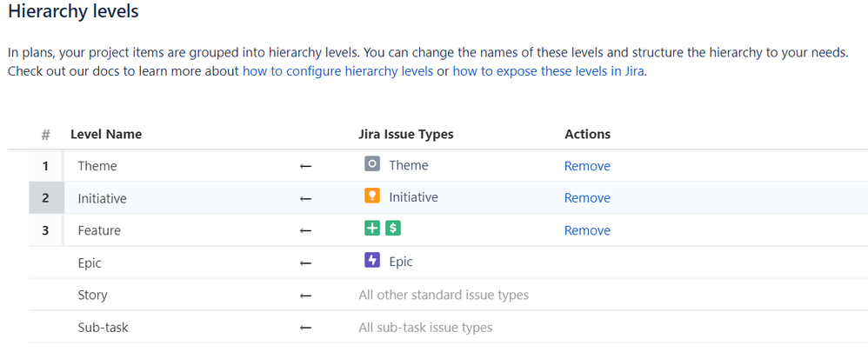
Task: Grab the row handle numbered 3
Action: point(46,230)
